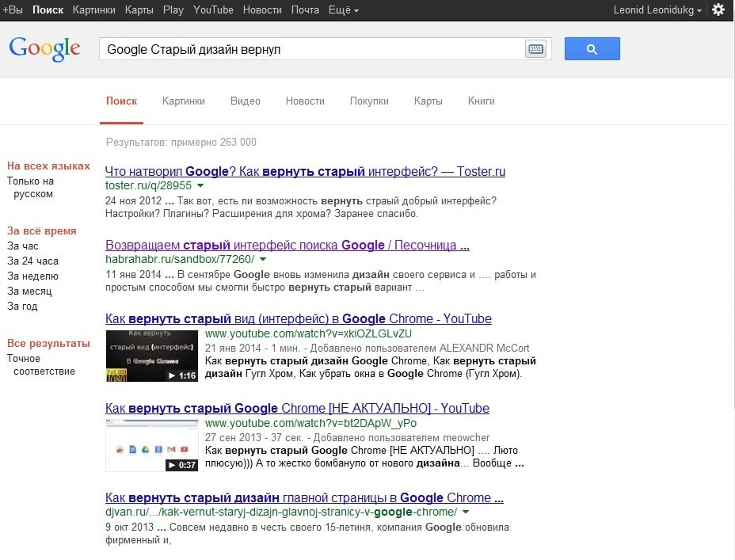Select Точное соответствие filter
The width and height of the screenshot is (735, 560).
point(40,364)
